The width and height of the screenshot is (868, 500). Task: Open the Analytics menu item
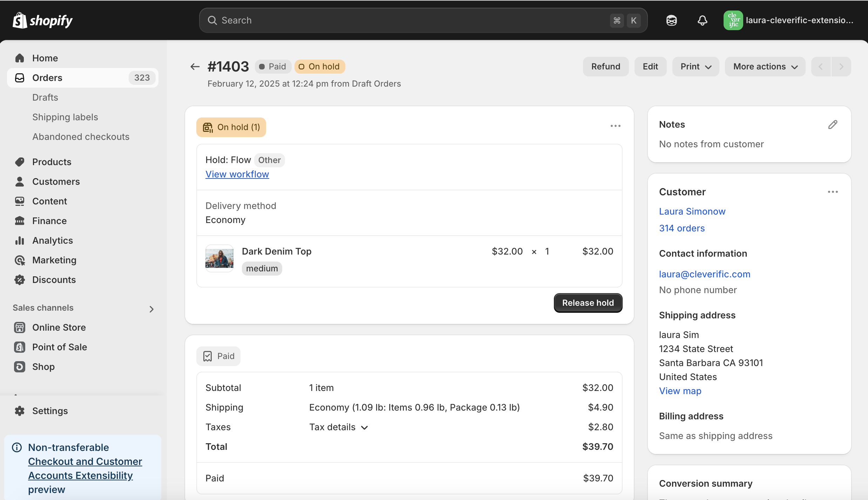click(x=53, y=240)
